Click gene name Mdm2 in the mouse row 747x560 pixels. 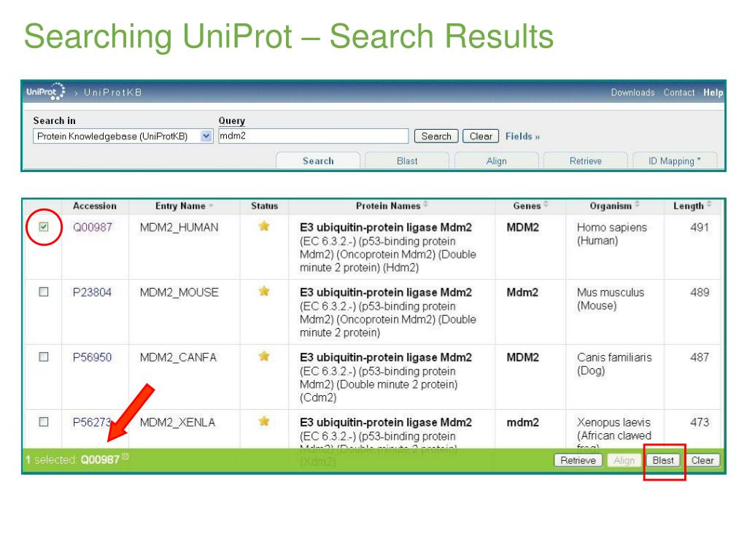coord(522,292)
